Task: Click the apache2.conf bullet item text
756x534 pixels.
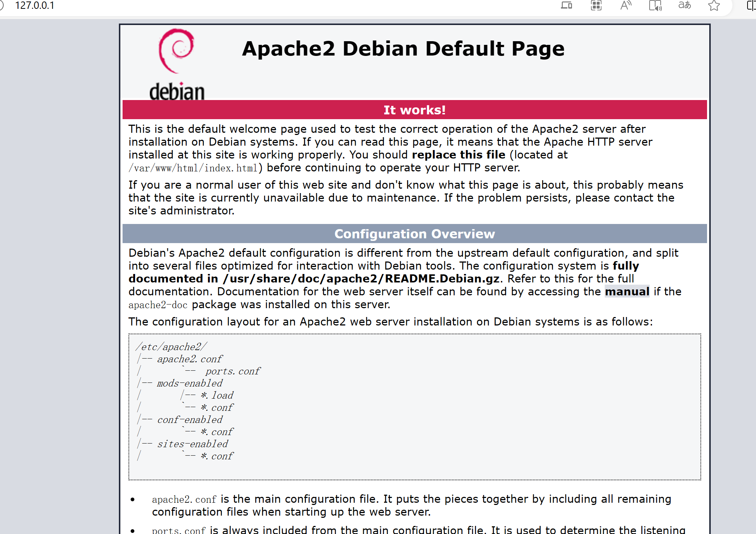Action: pos(411,505)
